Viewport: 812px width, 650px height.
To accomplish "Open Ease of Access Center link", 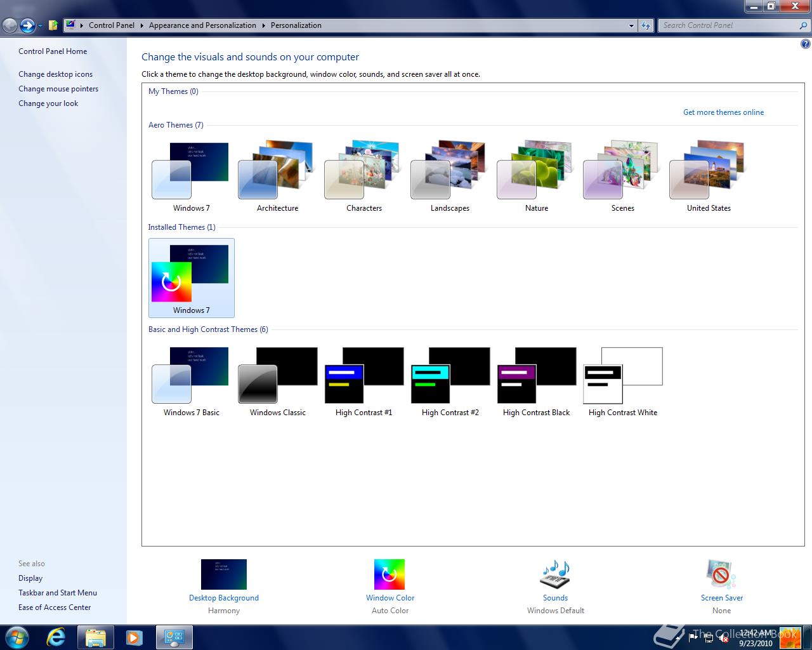I will tap(55, 607).
